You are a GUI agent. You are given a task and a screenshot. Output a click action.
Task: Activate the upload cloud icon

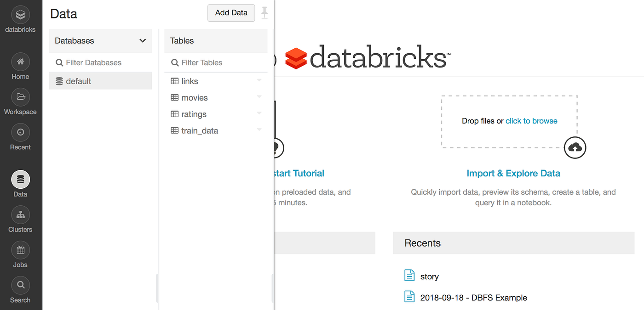[x=575, y=147]
